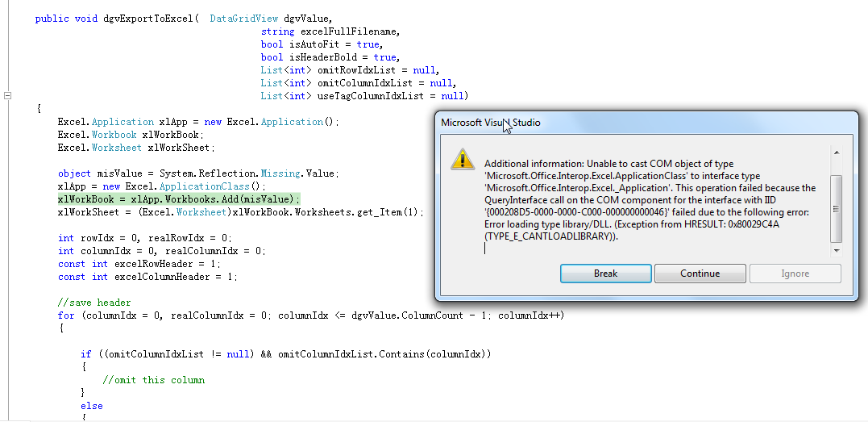This screenshot has height=422, width=868.
Task: Click the 'const int excelRowHeader' line
Action: pyautogui.click(x=139, y=264)
